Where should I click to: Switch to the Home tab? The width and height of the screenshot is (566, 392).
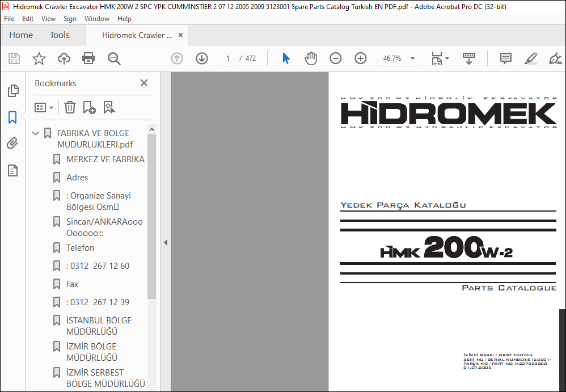(x=21, y=35)
